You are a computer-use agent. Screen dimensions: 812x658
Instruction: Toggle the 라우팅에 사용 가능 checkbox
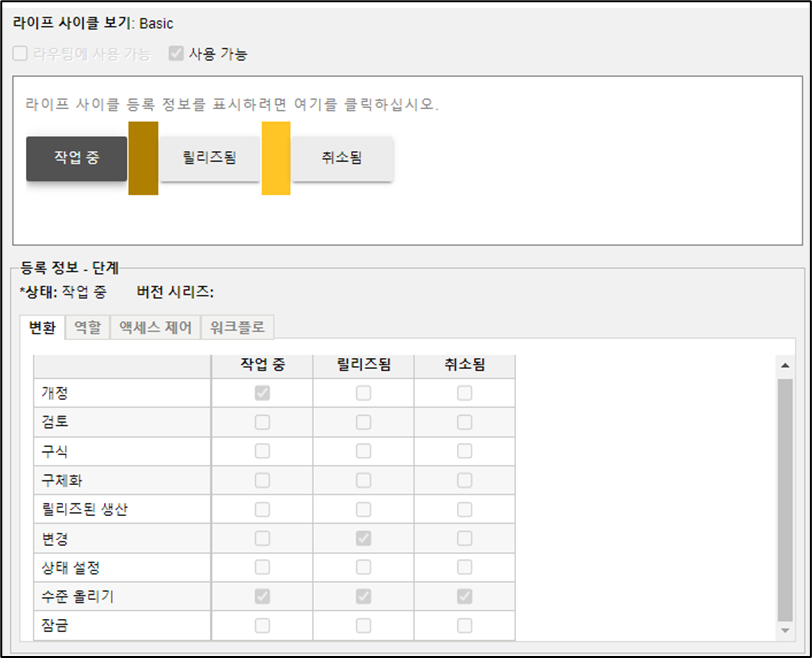20,53
